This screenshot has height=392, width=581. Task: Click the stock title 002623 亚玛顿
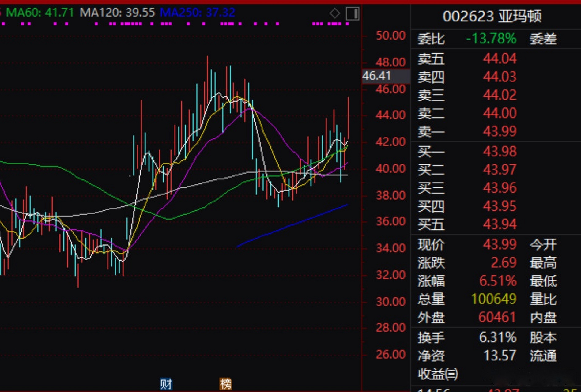click(x=492, y=16)
